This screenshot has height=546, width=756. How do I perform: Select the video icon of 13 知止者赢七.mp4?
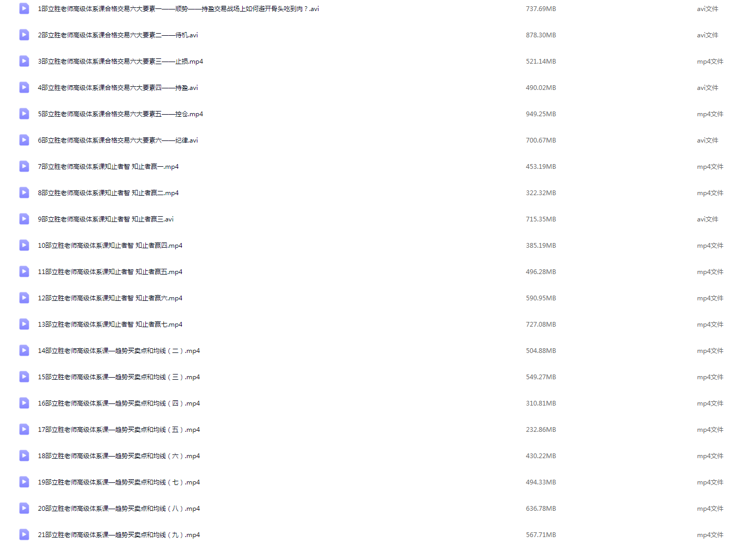24,324
